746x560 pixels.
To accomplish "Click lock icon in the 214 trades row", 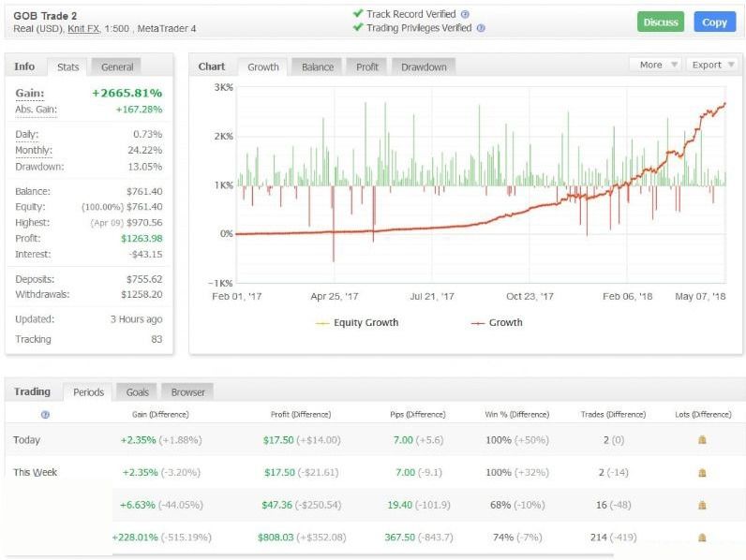I will point(702,538).
